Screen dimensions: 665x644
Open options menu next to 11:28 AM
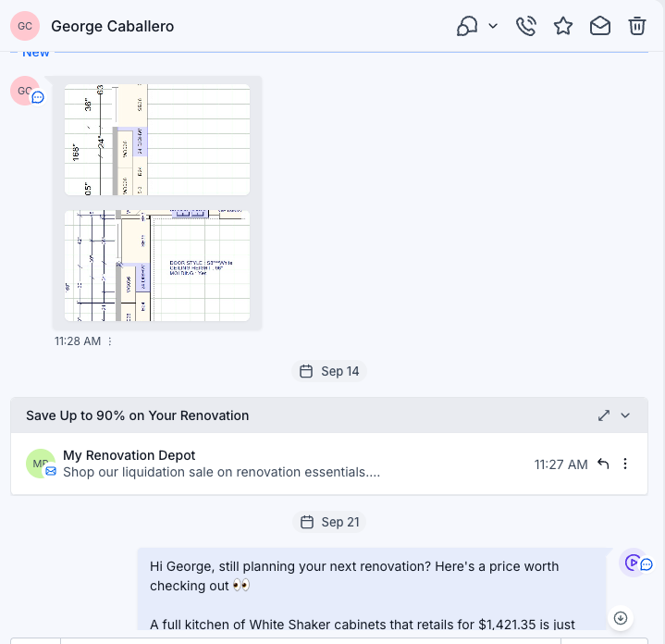pos(110,341)
